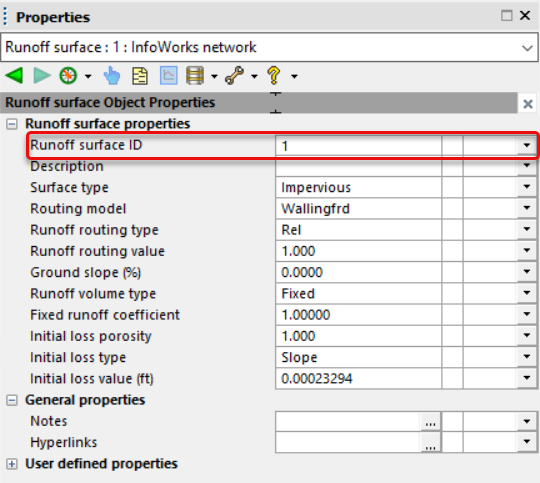Viewport: 540px width, 483px height.
Task: Click the blue graph chart icon
Action: [169, 75]
